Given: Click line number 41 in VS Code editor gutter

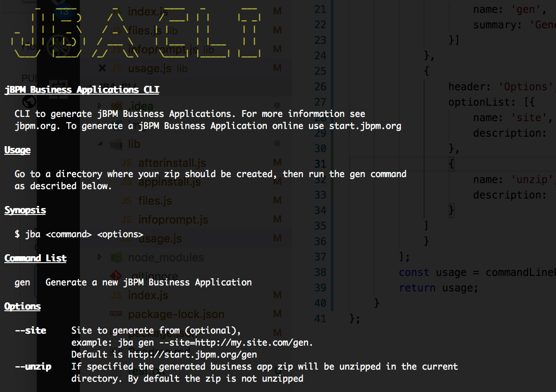Looking at the screenshot, I should 321,319.
